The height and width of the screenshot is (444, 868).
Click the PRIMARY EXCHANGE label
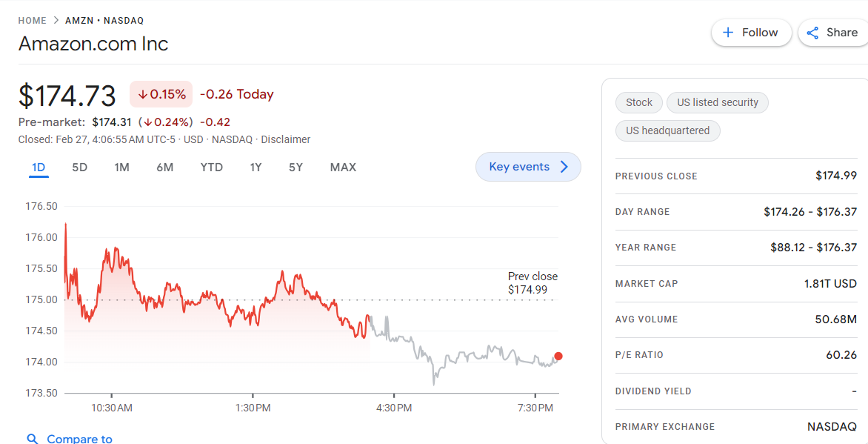click(665, 427)
